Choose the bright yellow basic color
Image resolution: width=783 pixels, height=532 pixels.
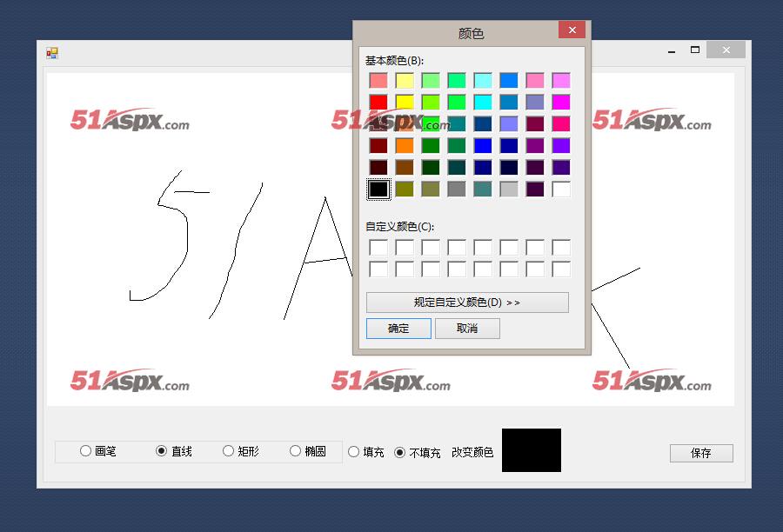[405, 103]
